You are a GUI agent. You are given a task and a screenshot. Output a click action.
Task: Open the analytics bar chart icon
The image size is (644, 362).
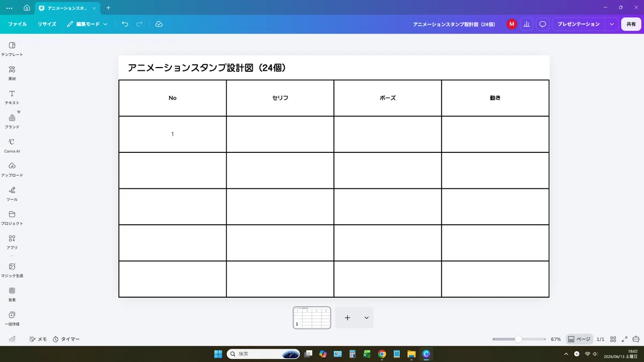[527, 24]
